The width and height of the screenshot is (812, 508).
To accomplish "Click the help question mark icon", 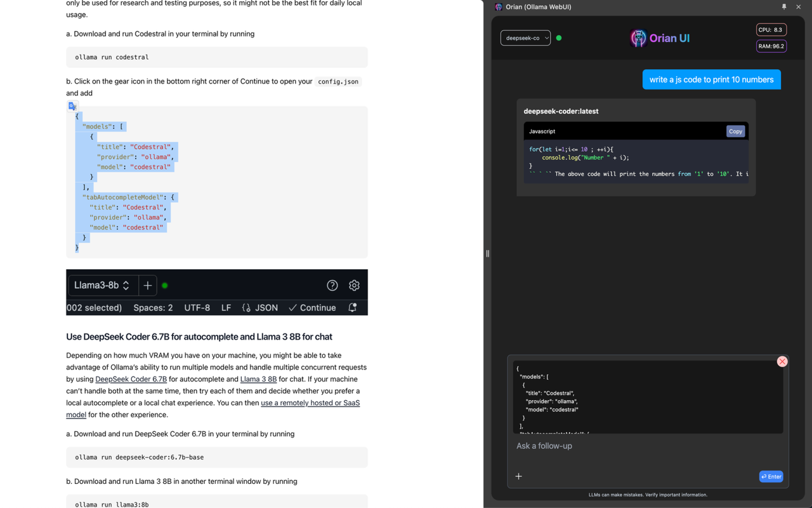I will tap(332, 286).
